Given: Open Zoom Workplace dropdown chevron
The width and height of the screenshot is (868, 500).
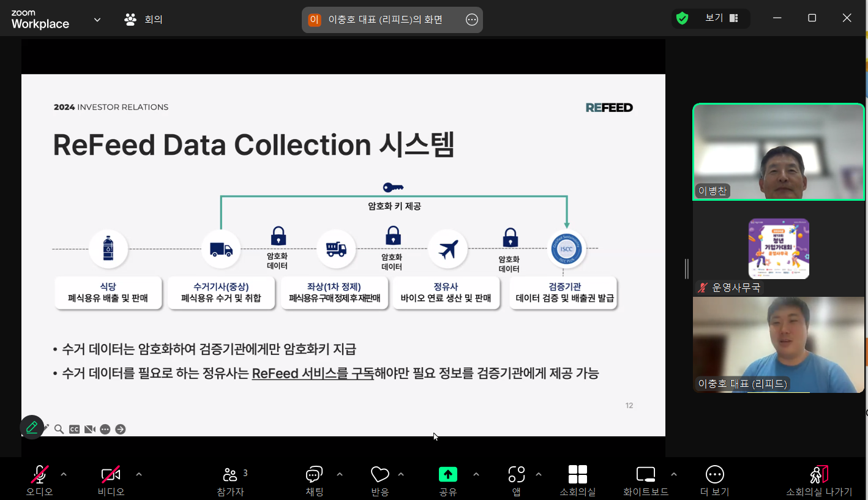Looking at the screenshot, I should point(97,20).
